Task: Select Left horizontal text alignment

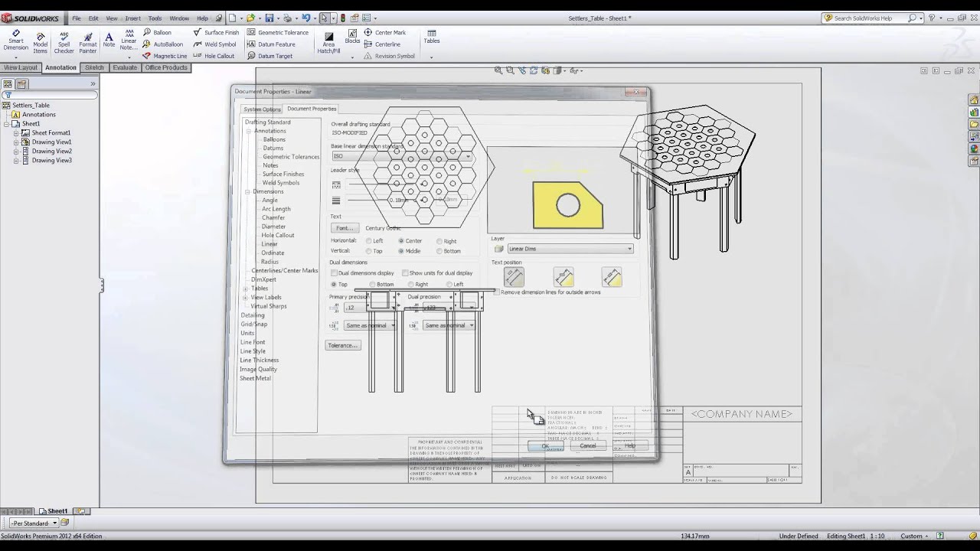Action: pos(369,241)
